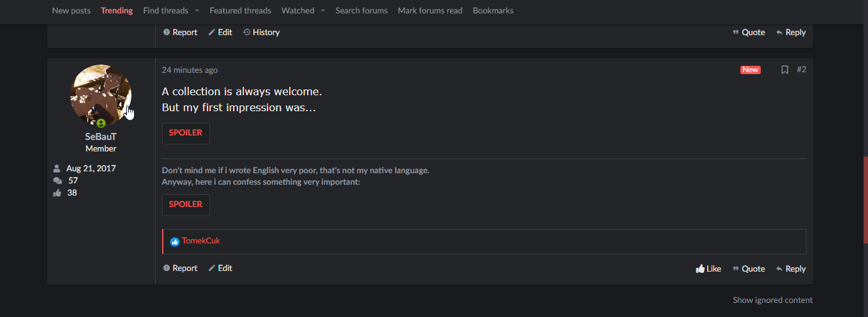Open TomekCuk's profile link
868x317 pixels.
201,241
